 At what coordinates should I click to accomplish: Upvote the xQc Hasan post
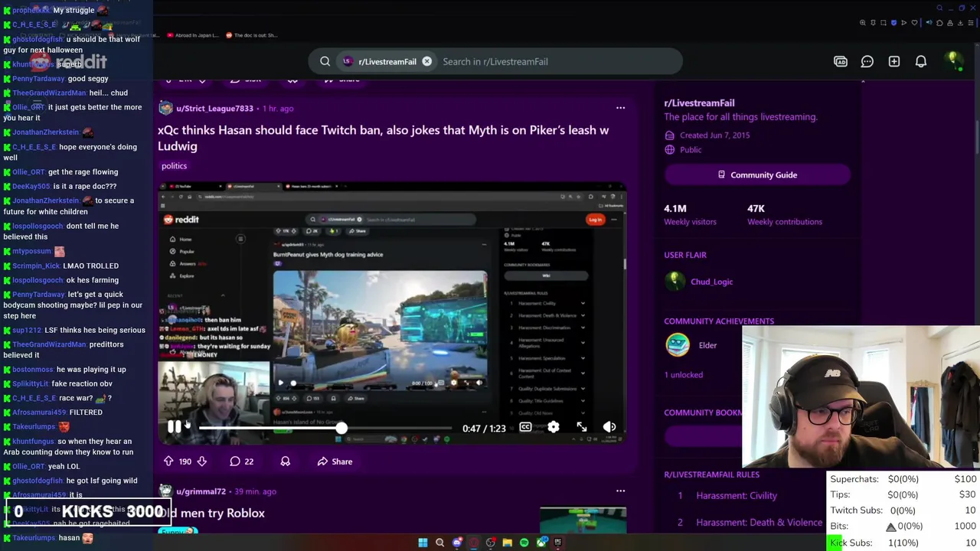pos(168,461)
